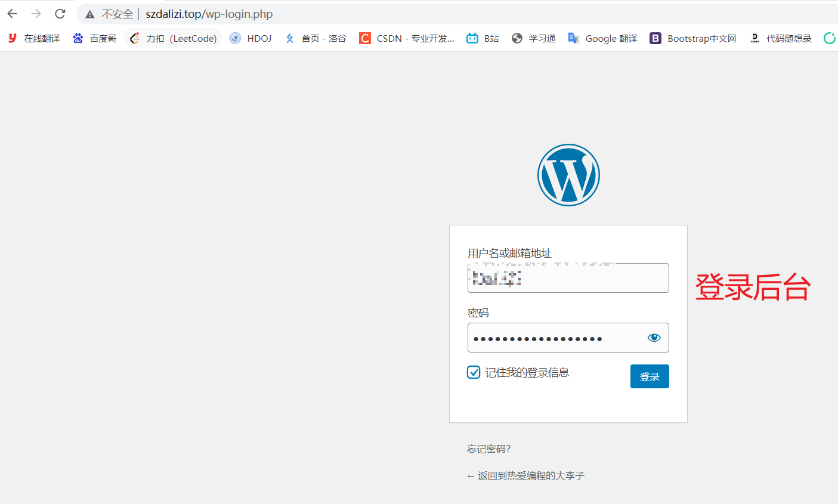Click the 记住我的登录信息 label text
The image size is (838, 504).
coord(527,372)
